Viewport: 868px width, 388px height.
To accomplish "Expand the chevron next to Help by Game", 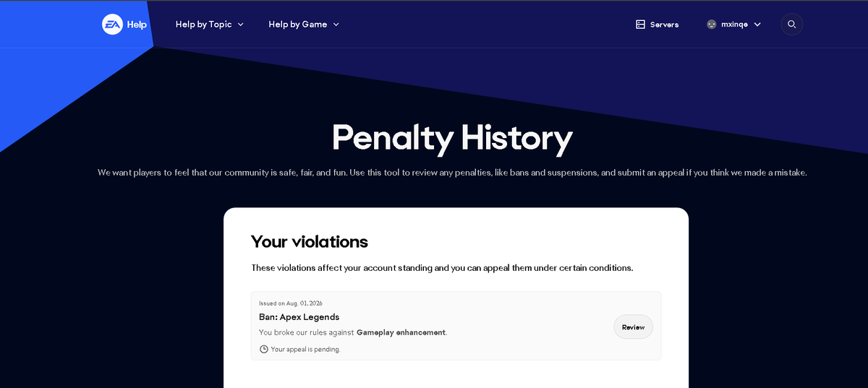I will click(336, 25).
